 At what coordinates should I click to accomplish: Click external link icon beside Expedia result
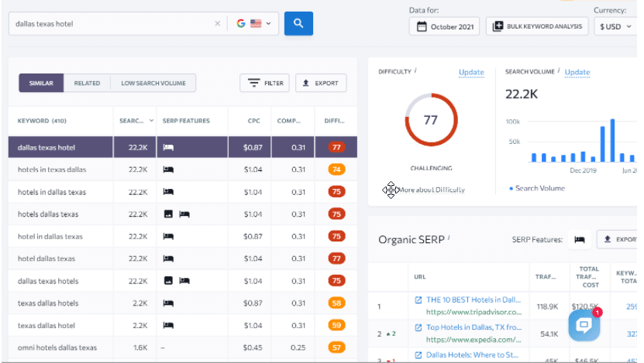pyautogui.click(x=418, y=327)
